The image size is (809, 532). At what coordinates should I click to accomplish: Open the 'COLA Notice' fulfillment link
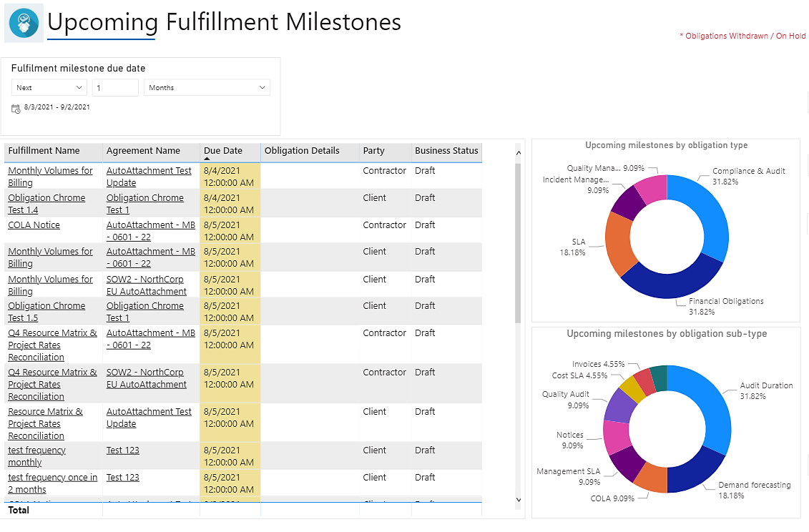pyautogui.click(x=34, y=225)
